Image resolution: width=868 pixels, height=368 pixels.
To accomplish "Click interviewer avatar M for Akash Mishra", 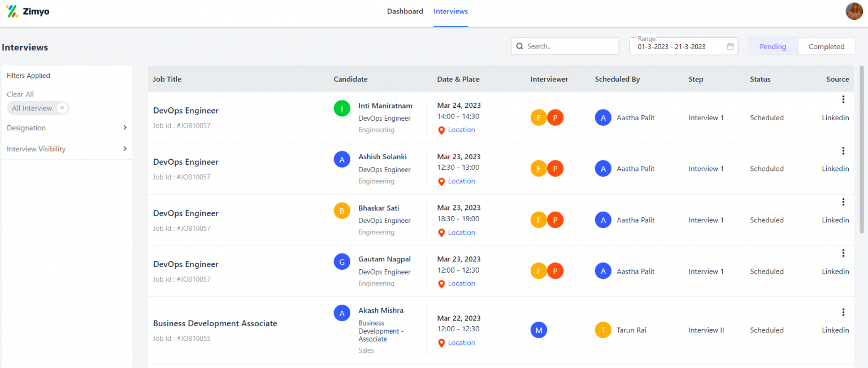I will point(539,330).
